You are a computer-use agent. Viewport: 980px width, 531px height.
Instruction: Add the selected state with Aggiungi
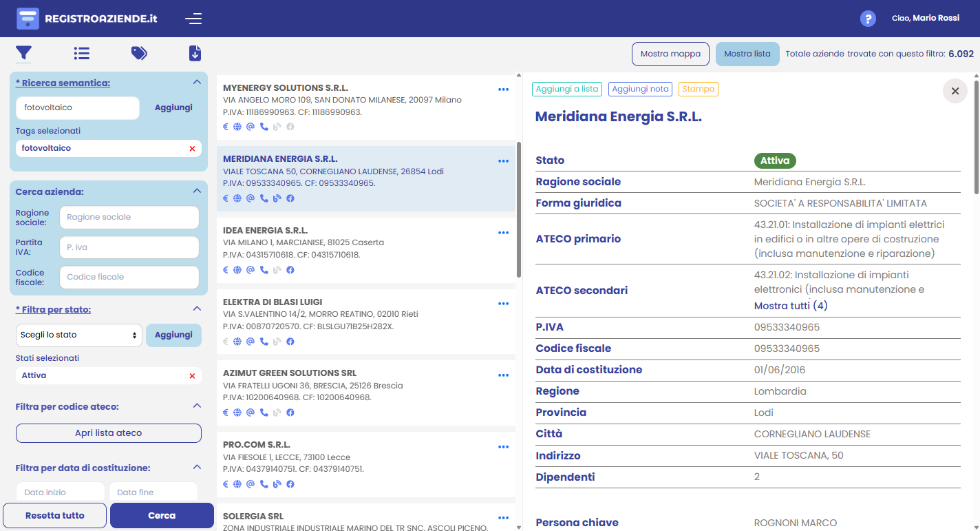click(x=173, y=335)
